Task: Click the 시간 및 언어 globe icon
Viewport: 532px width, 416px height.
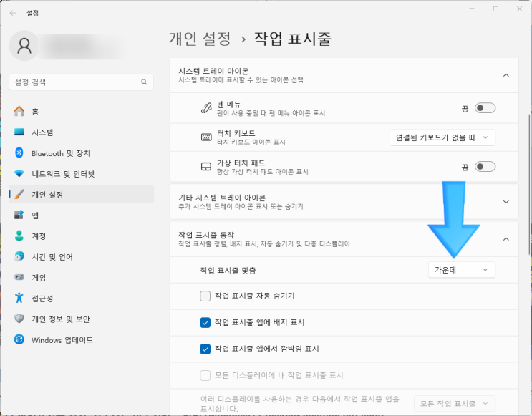Action: [19, 256]
